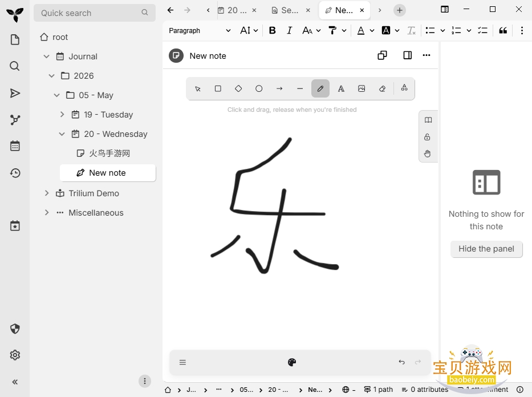Select the Arrow drawing tool
Viewport: 532px width, 397px height.
pyautogui.click(x=279, y=89)
